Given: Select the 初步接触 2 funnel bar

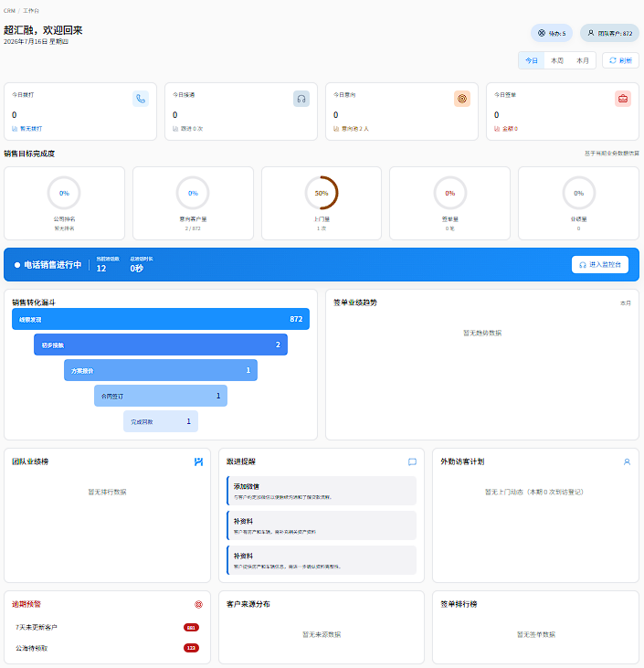Looking at the screenshot, I should point(161,345).
